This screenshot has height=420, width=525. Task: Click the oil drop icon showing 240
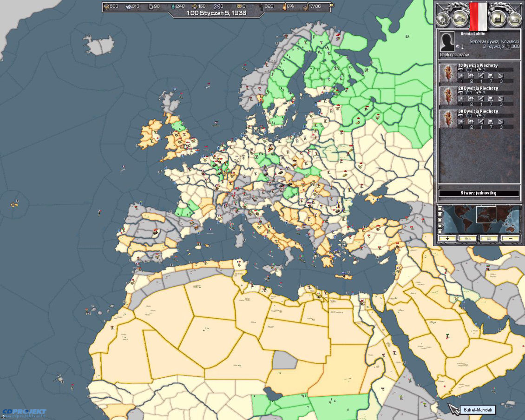tap(173, 7)
